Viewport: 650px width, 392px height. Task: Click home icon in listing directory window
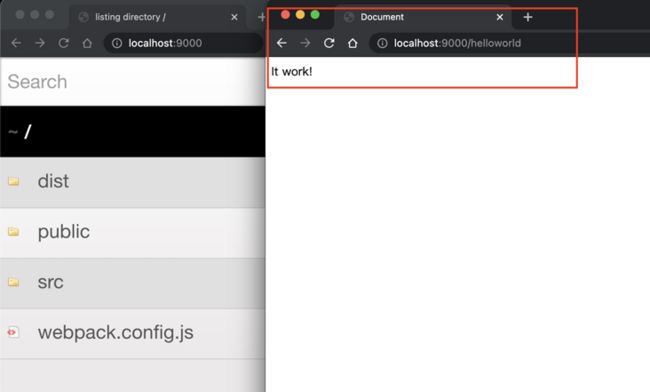[87, 43]
